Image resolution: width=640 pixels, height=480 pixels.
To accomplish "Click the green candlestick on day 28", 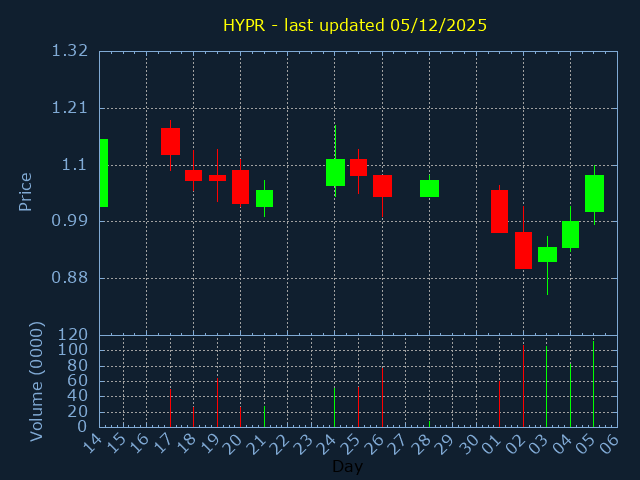I will (429, 188).
